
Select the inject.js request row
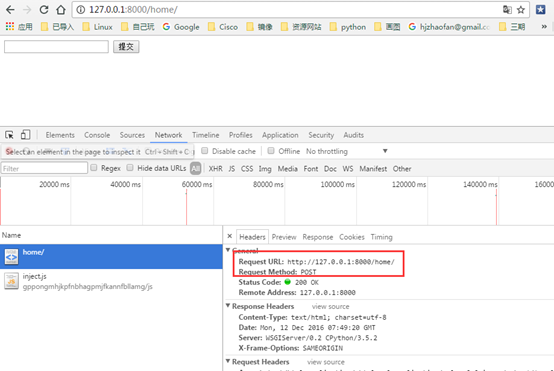tap(111, 281)
